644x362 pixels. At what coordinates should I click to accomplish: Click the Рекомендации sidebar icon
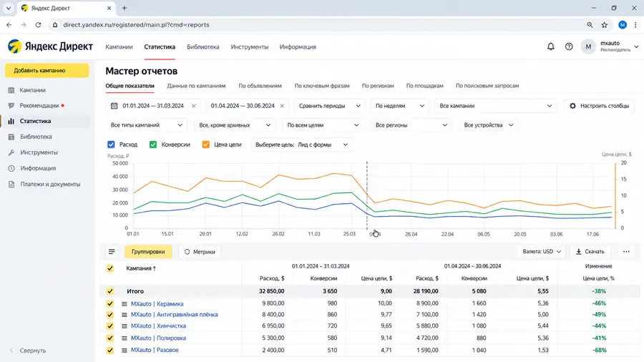11,105
